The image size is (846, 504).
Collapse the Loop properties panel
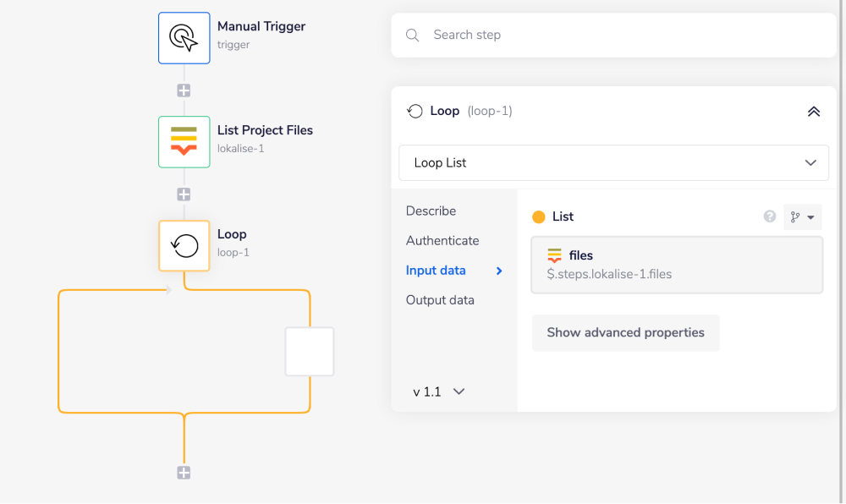(x=814, y=112)
